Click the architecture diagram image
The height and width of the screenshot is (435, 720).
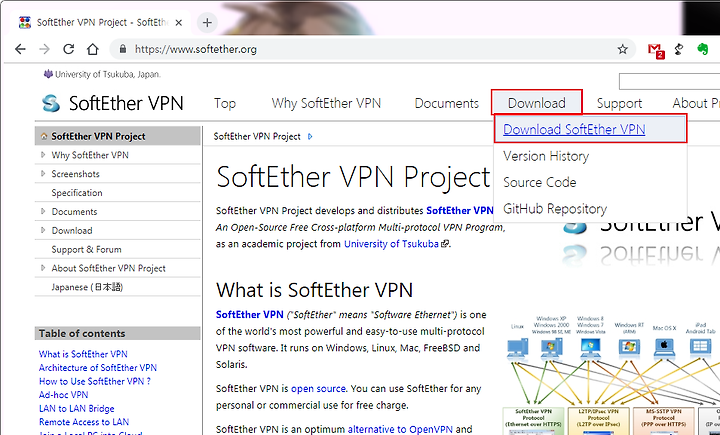tap(611, 375)
